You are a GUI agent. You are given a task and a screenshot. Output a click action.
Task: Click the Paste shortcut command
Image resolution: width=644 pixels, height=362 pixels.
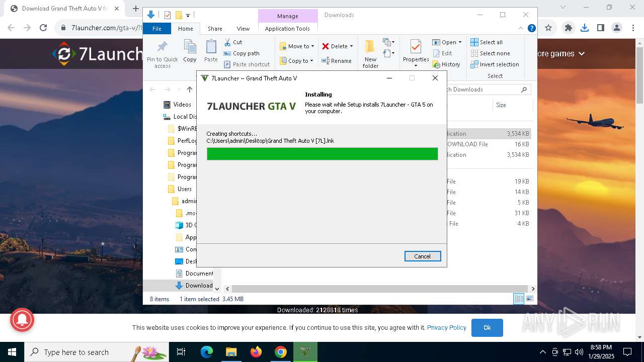tap(247, 64)
